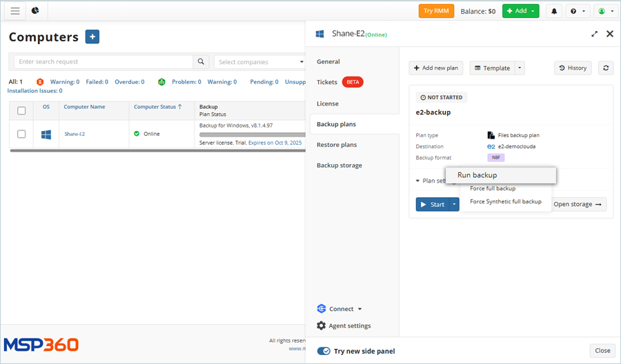Switch to the Restore plans tab

[x=336, y=145]
